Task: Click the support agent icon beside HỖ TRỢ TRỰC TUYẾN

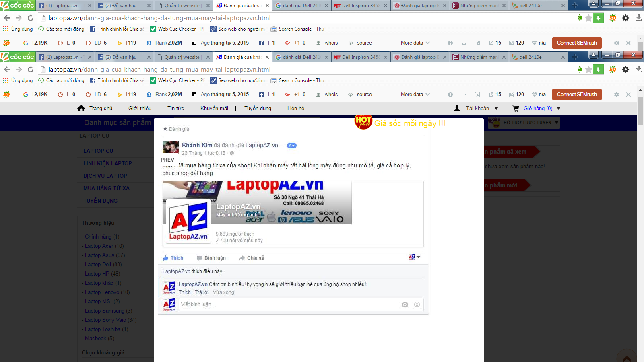Action: tap(495, 122)
